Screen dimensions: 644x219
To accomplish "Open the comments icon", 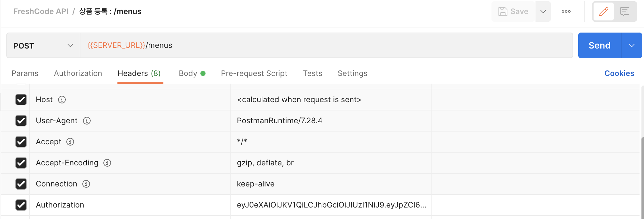I will point(624,11).
